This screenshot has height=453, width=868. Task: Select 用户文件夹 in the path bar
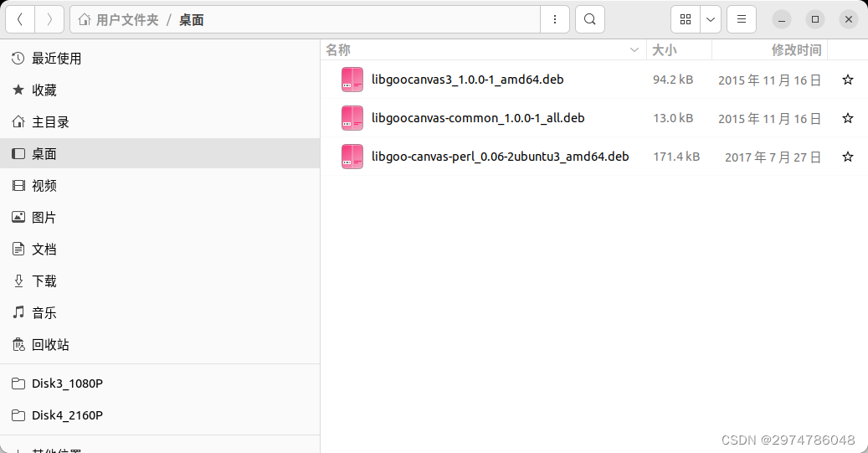127,20
